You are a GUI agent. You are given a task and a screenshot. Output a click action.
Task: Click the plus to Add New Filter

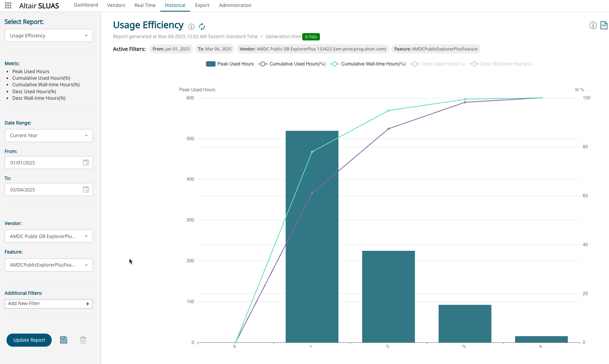tap(87, 304)
